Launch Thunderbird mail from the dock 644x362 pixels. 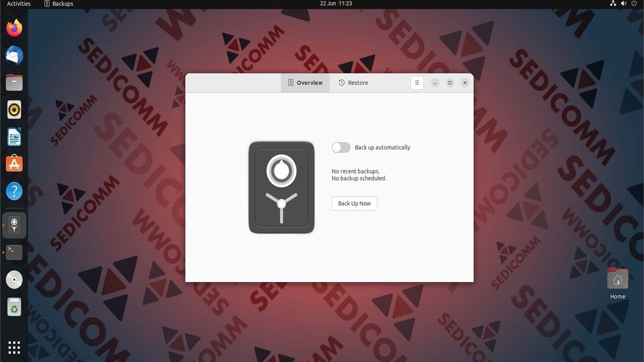click(x=14, y=55)
